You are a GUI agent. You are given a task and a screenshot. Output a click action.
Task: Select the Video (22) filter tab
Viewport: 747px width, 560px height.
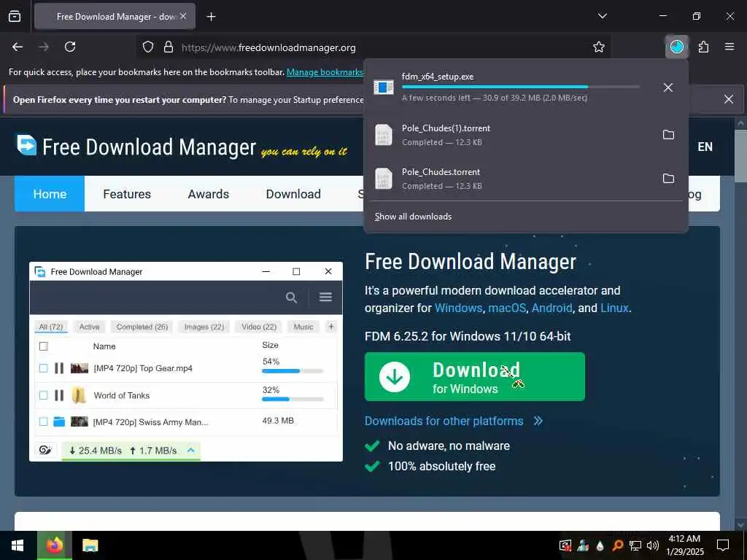point(259,327)
